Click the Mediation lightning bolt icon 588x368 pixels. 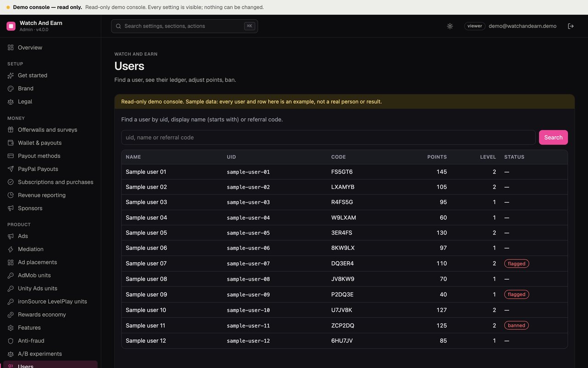coord(11,249)
